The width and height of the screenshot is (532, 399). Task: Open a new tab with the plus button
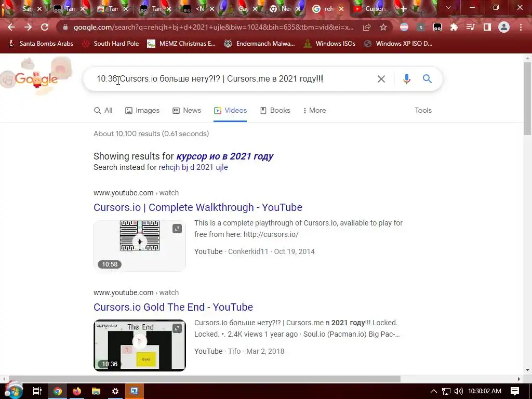[x=403, y=9]
